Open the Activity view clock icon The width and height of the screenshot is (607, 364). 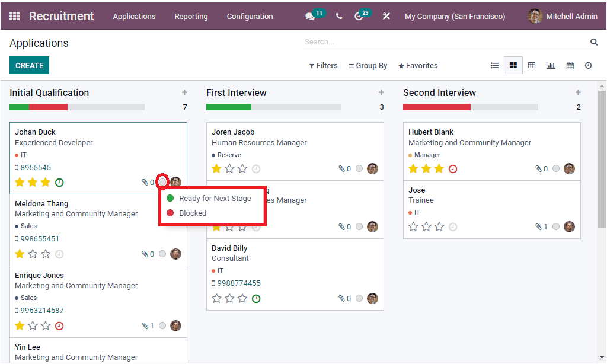[588, 65]
